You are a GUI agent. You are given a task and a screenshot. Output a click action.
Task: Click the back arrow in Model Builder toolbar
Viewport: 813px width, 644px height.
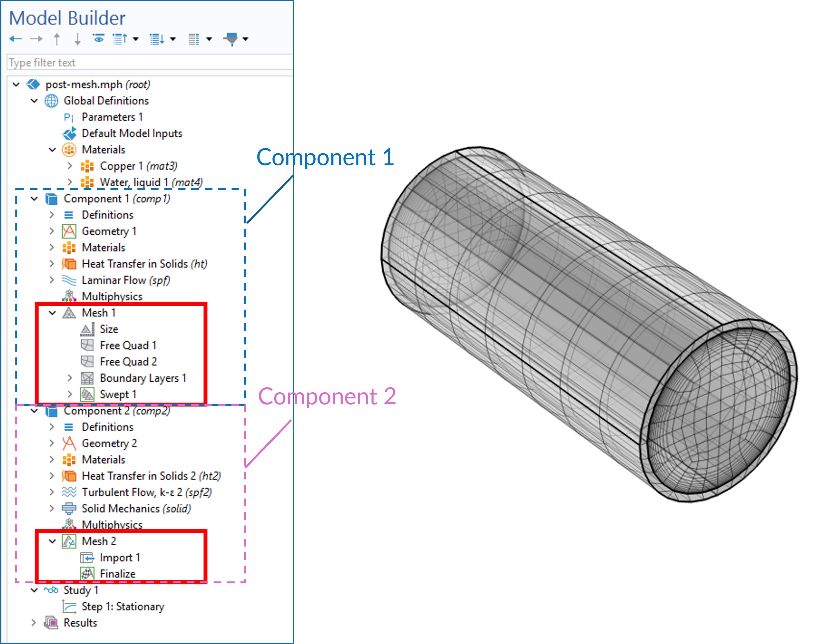point(15,39)
